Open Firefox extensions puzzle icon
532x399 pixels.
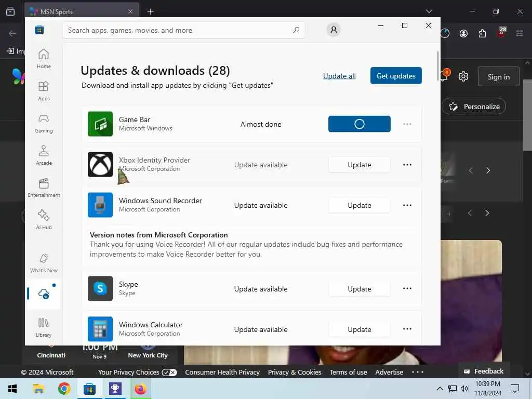point(482,33)
